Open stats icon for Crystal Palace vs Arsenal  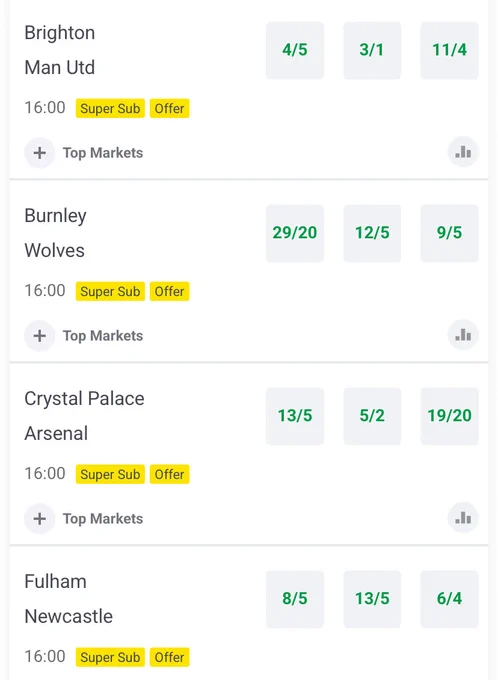pyautogui.click(x=463, y=518)
